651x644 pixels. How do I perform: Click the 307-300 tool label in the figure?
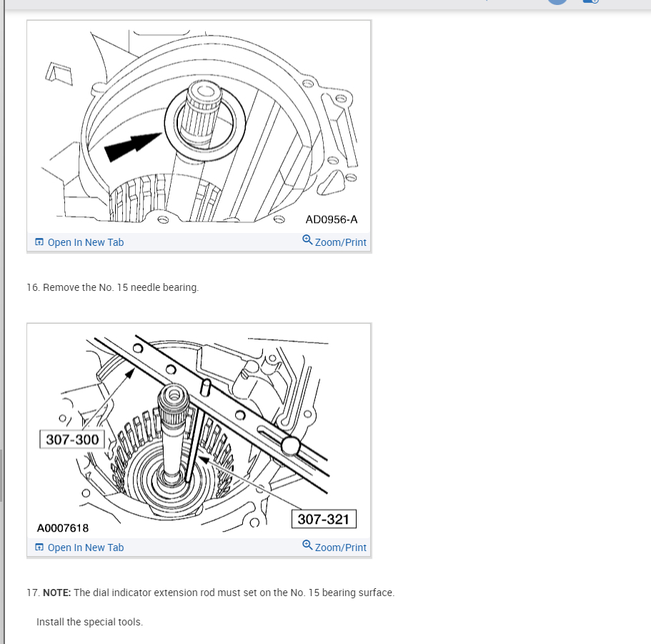coord(72,440)
